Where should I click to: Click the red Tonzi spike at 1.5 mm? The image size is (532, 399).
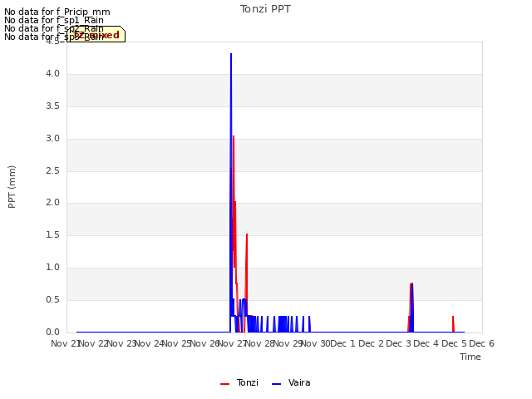pyautogui.click(x=247, y=234)
